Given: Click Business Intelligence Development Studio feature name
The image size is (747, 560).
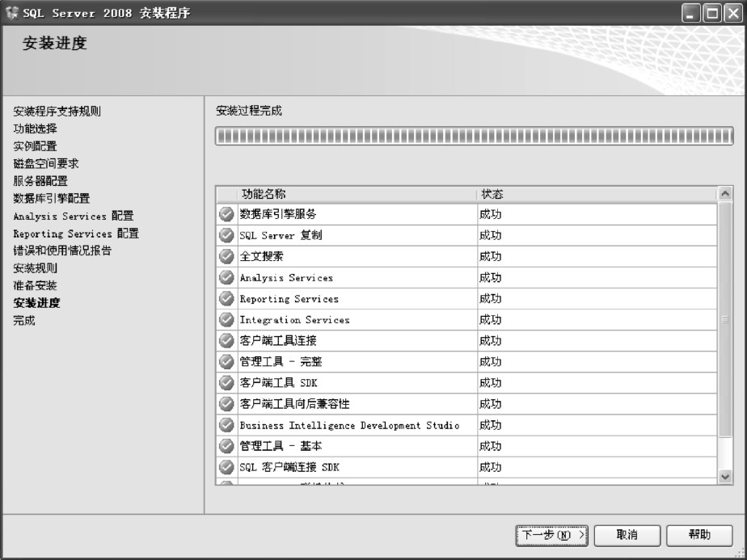Looking at the screenshot, I should coord(350,425).
